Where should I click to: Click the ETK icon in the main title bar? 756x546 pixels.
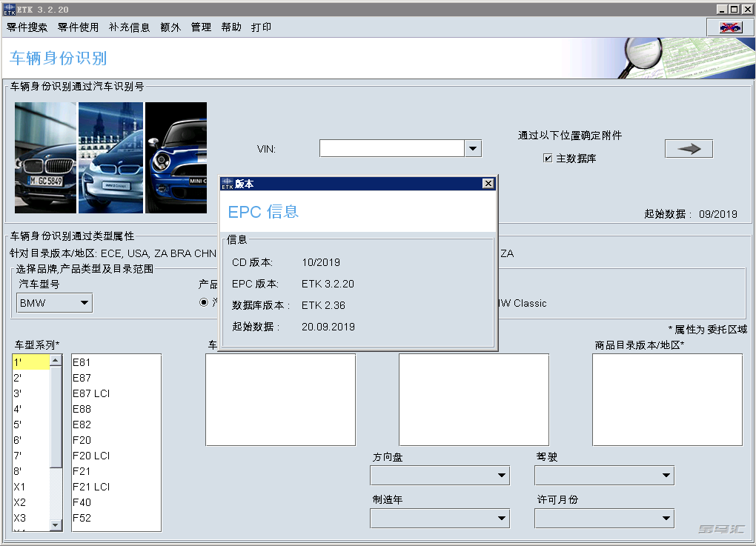click(9, 10)
